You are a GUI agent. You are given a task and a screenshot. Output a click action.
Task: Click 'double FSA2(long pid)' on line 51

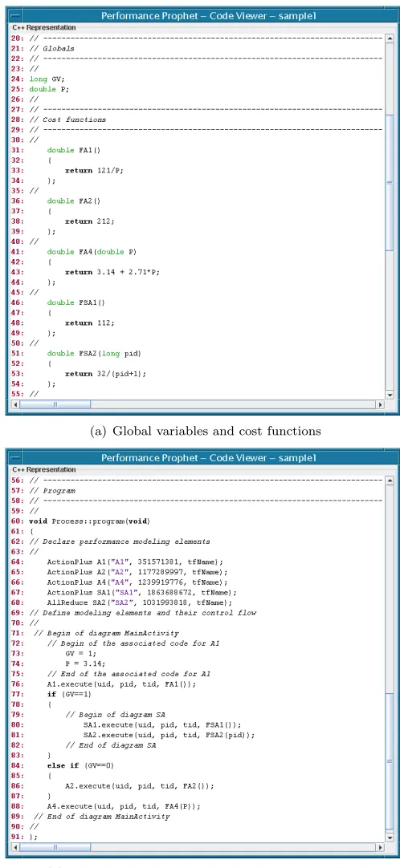coord(94,353)
